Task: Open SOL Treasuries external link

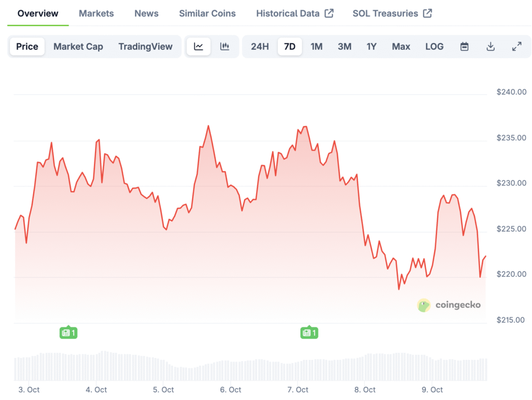Action: click(x=392, y=14)
